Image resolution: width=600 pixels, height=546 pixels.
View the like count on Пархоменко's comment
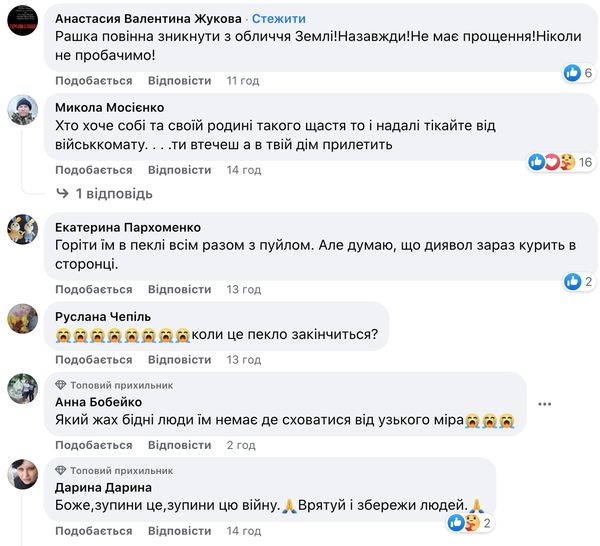pos(579,282)
